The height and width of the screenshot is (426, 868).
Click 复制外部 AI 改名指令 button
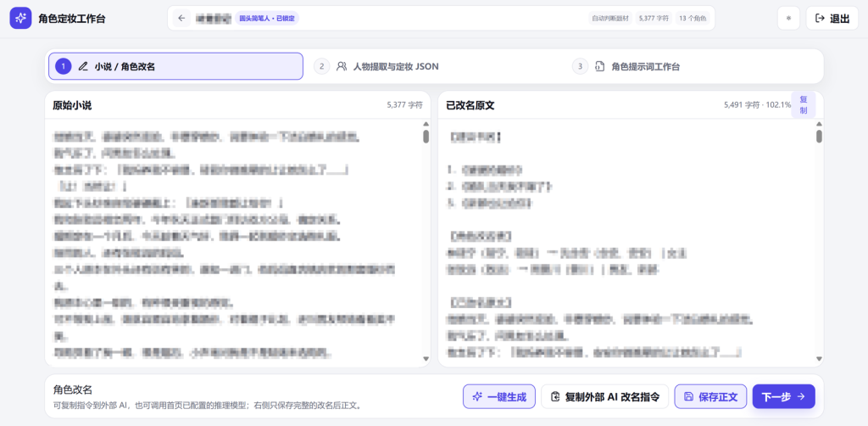click(x=605, y=396)
